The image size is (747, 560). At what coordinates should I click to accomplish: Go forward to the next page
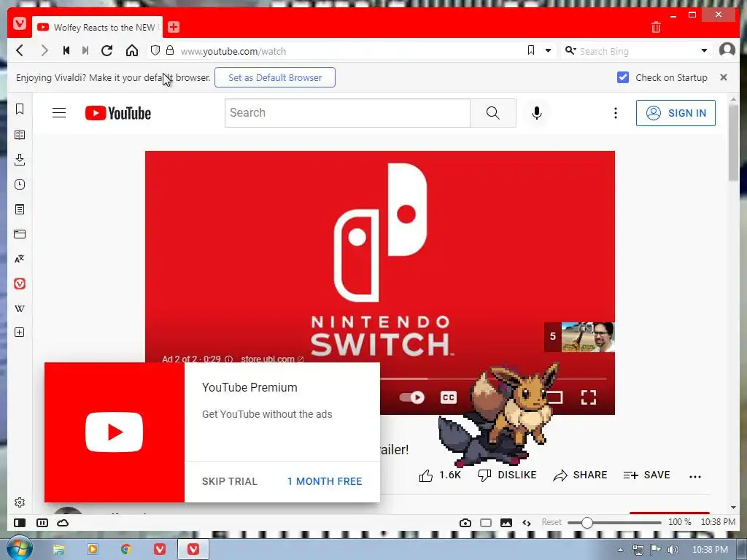[44, 50]
